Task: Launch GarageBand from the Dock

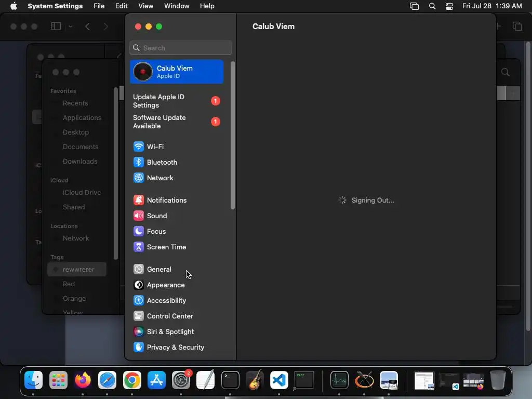Action: 255,380
